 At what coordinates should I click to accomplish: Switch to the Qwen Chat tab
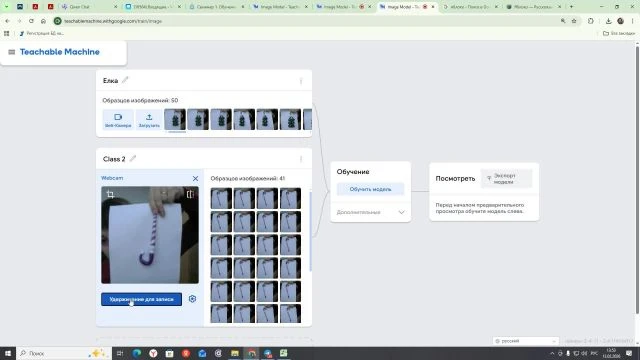click(89, 7)
